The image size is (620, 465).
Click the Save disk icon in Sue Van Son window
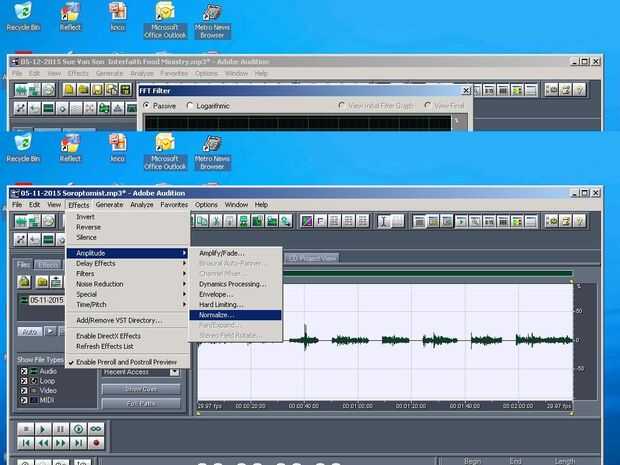(x=97, y=90)
